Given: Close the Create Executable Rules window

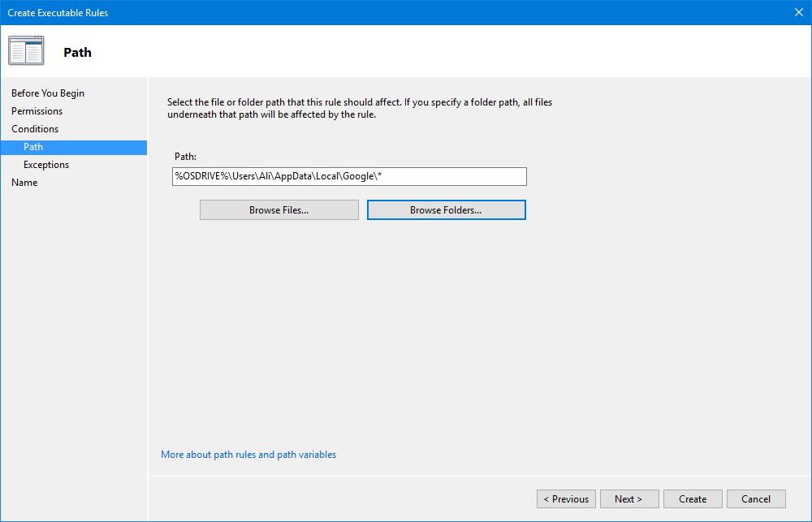Looking at the screenshot, I should coord(797,12).
